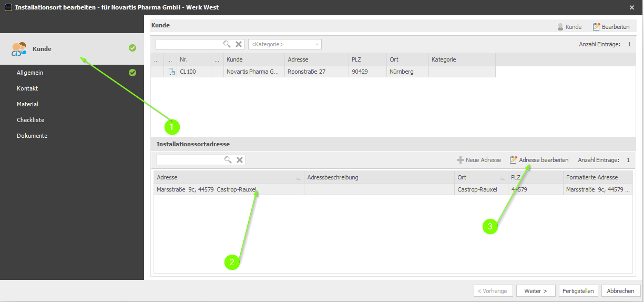Clear the Kunde search field
This screenshot has width=644, height=302.
click(239, 44)
